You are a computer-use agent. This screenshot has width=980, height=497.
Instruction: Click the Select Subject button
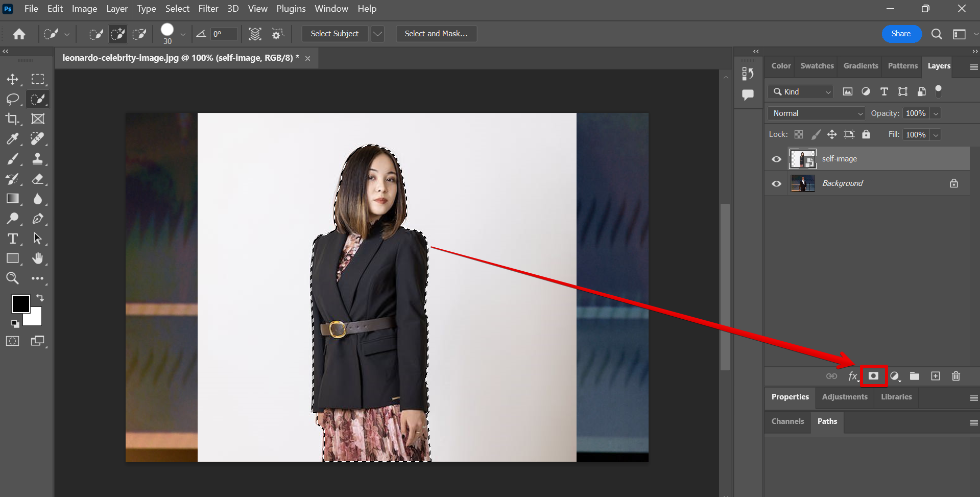tap(334, 34)
